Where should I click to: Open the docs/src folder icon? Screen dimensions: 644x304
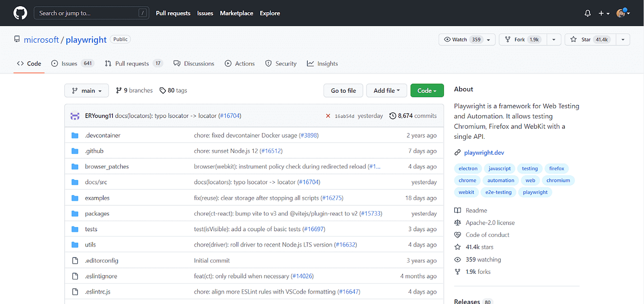click(75, 182)
